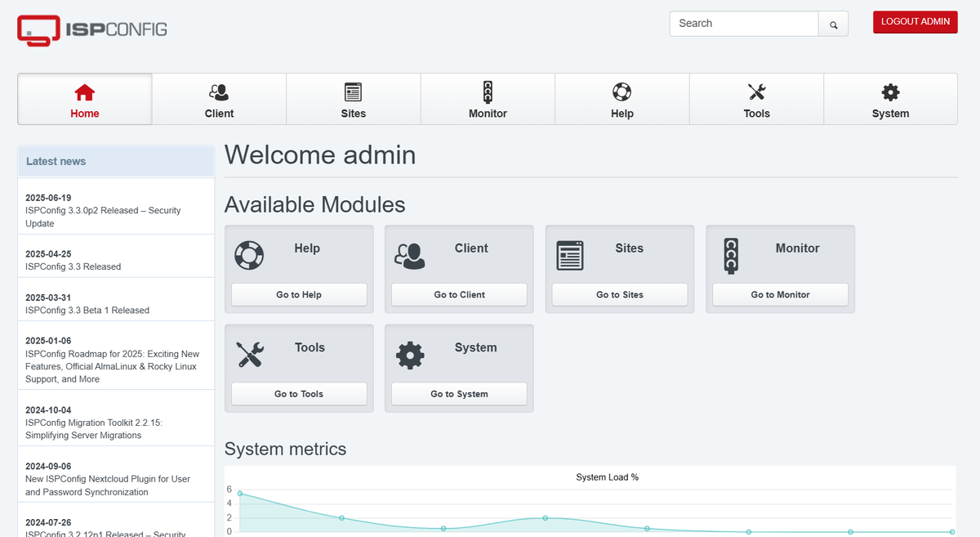Click the traffic light icon in Monitor module card
980x537 pixels.
[731, 255]
